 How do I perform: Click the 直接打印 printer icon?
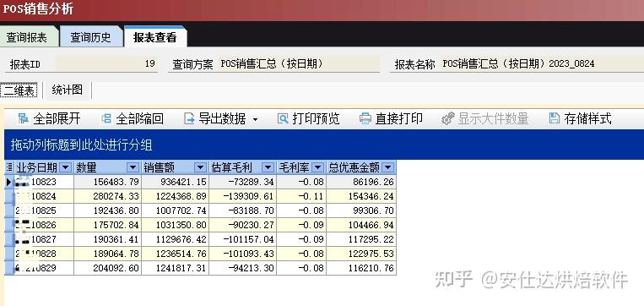pos(365,119)
